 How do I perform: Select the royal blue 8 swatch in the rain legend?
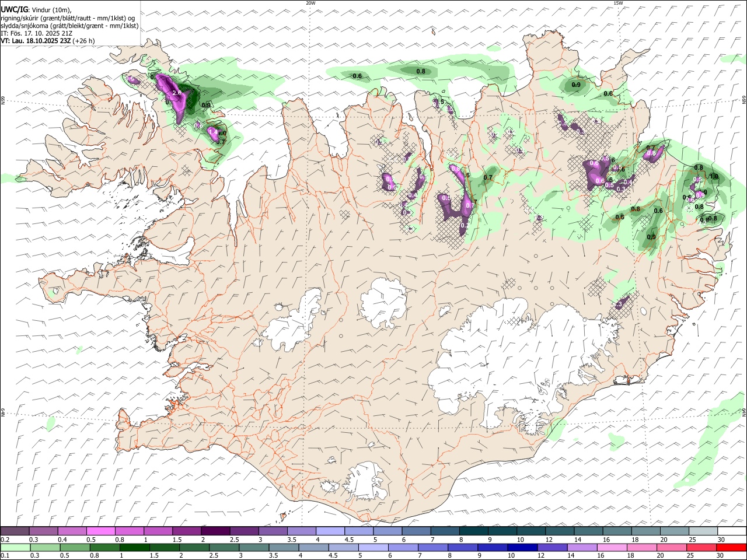(x=463, y=547)
